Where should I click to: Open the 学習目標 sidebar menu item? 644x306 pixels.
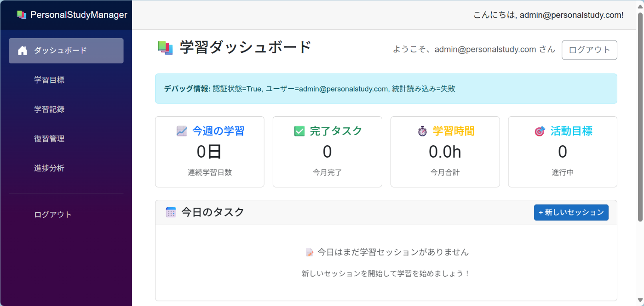click(x=49, y=80)
